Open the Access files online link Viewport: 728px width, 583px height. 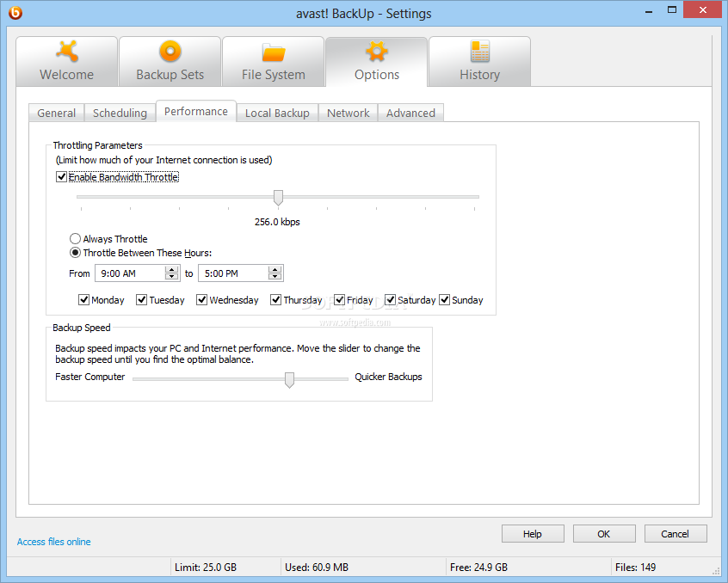click(x=54, y=542)
